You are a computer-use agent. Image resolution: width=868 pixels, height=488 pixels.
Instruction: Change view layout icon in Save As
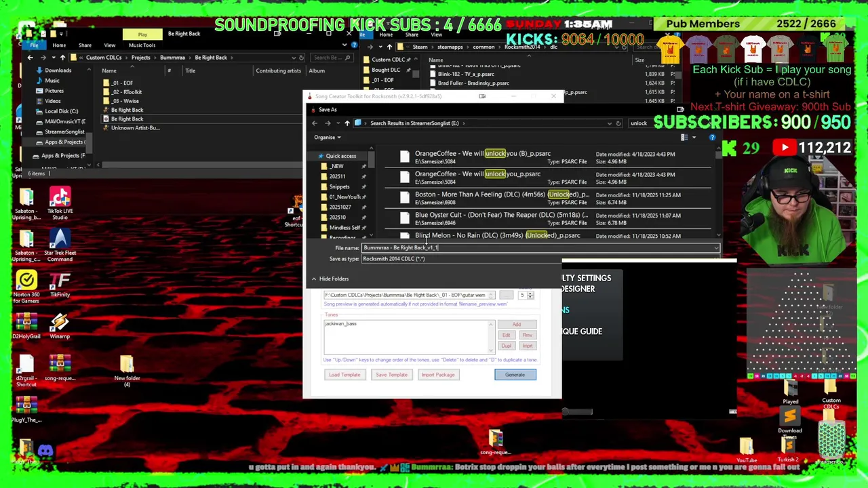tap(684, 138)
